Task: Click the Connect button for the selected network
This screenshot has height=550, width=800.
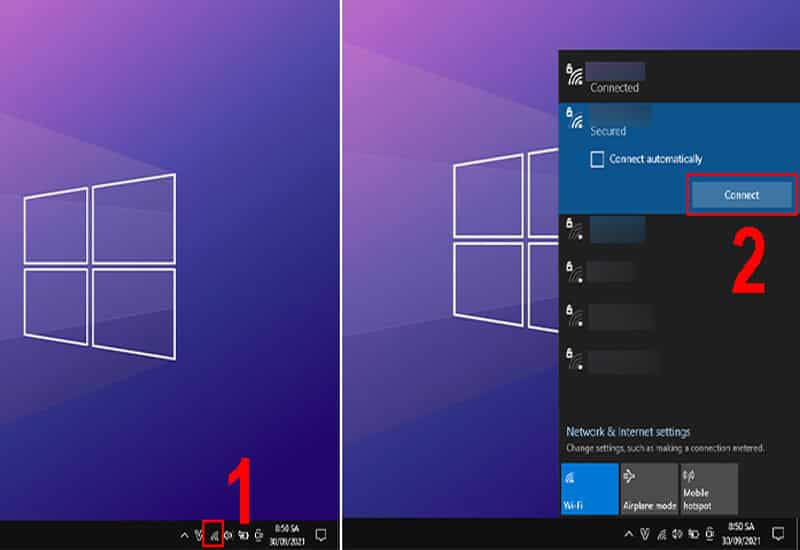Action: click(741, 195)
